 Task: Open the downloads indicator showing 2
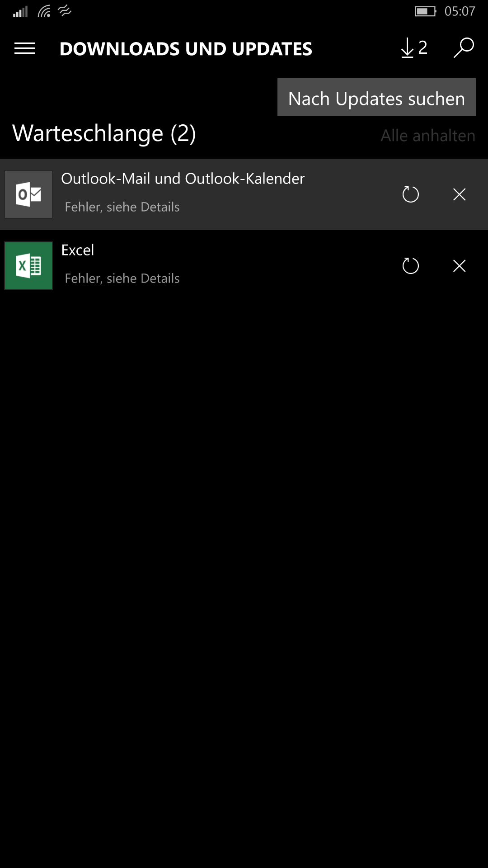click(414, 48)
